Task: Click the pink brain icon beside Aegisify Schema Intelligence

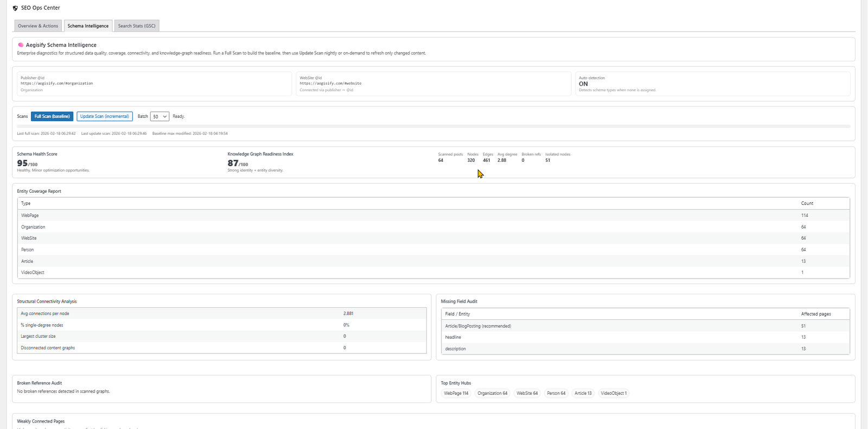Action: point(21,45)
